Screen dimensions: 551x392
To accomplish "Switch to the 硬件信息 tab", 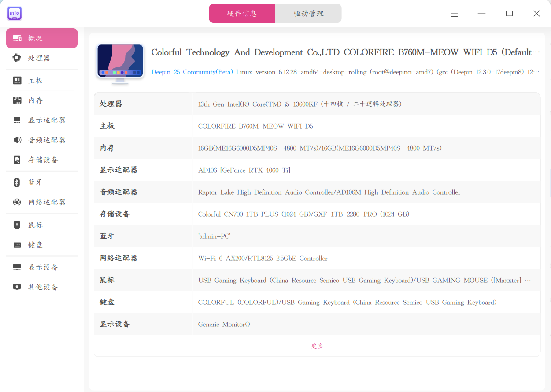I will (x=242, y=13).
